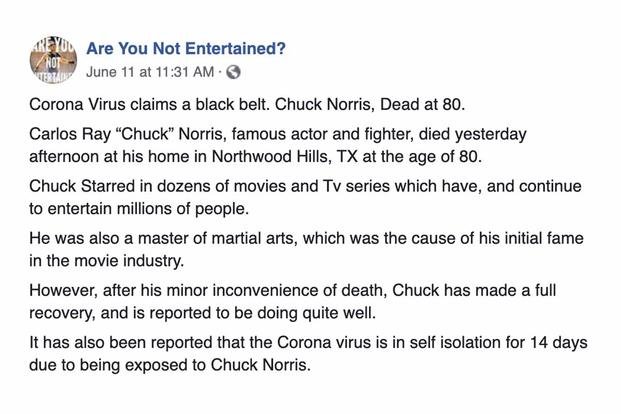Open the Are You Not Entertained? profile picture
Image resolution: width=621 pixels, height=414 pixels.
pos(53,60)
